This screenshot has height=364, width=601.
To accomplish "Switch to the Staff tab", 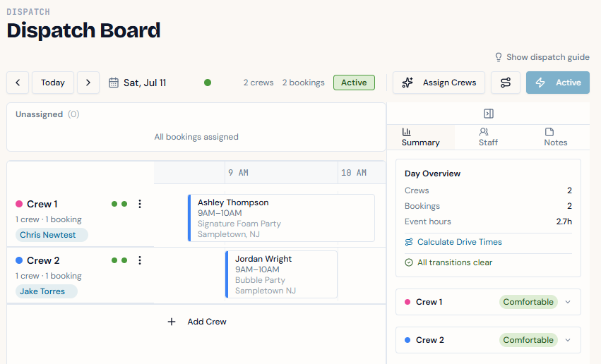I will (x=488, y=137).
